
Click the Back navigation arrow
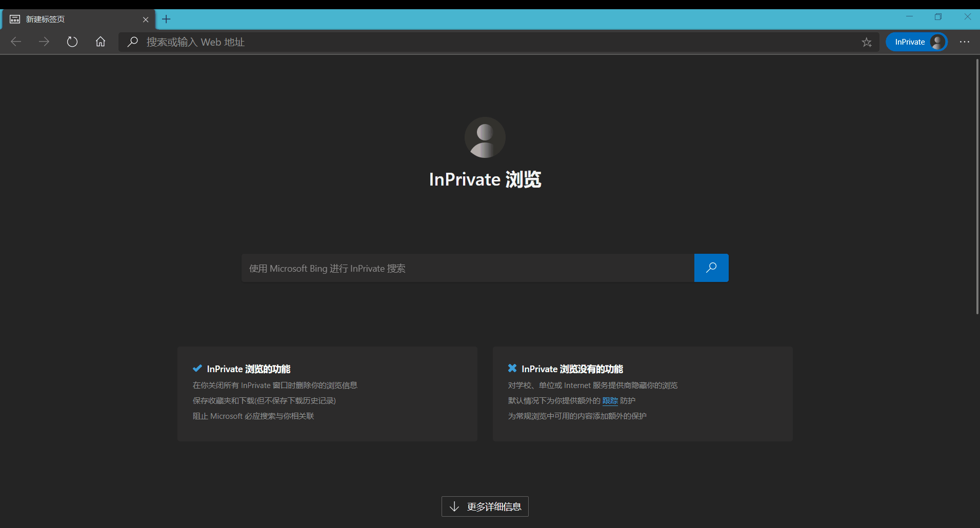click(x=16, y=42)
